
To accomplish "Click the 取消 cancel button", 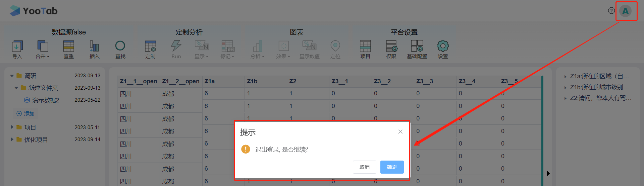I will 365,167.
